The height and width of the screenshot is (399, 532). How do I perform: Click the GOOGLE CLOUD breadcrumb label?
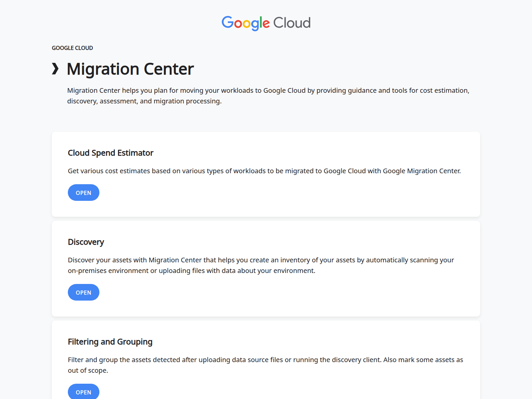(72, 48)
